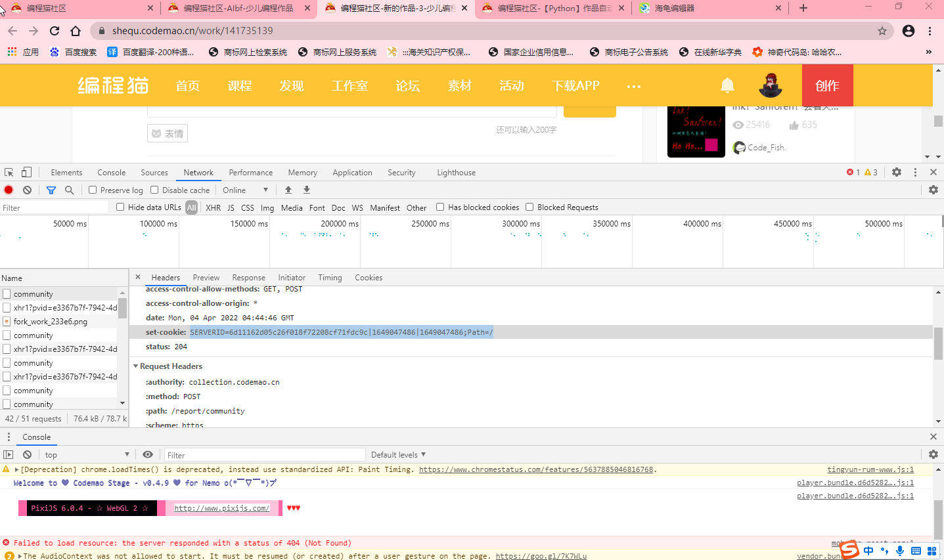Toggle the network filter funnel icon
Screen dimensions: 944x560
click(x=51, y=190)
